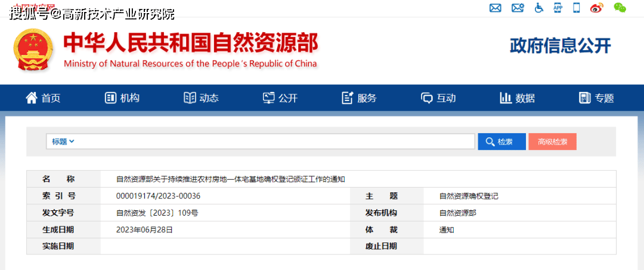Viewport: 644px width, 270px height.
Task: Click the icon beside 机构
Action: [x=111, y=98]
